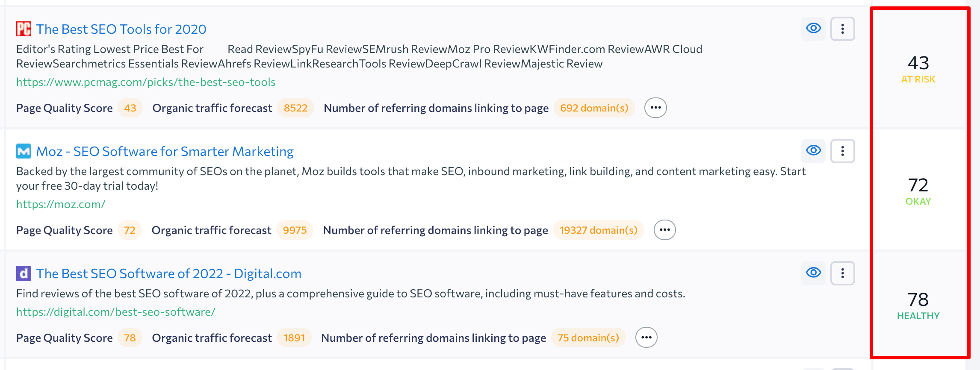Click Page Quality Score badge 43
Screen dimensions: 980x370
click(130, 108)
